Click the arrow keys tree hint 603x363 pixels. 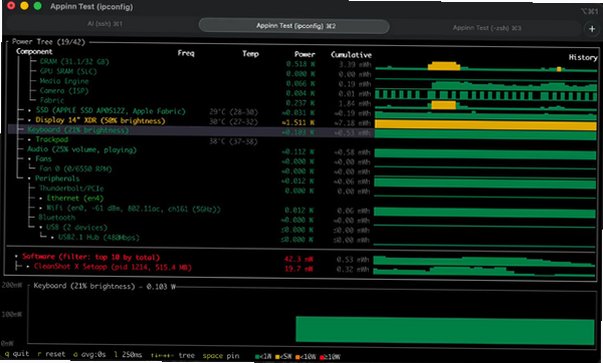click(173, 356)
